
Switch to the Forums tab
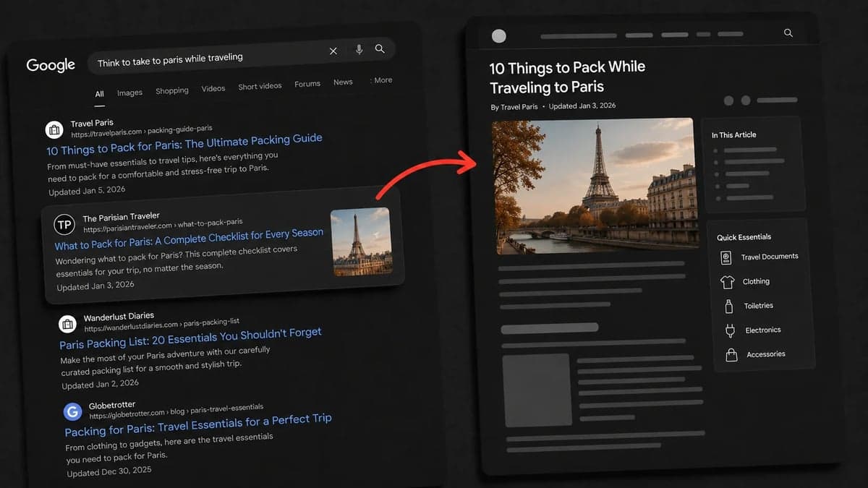coord(307,84)
